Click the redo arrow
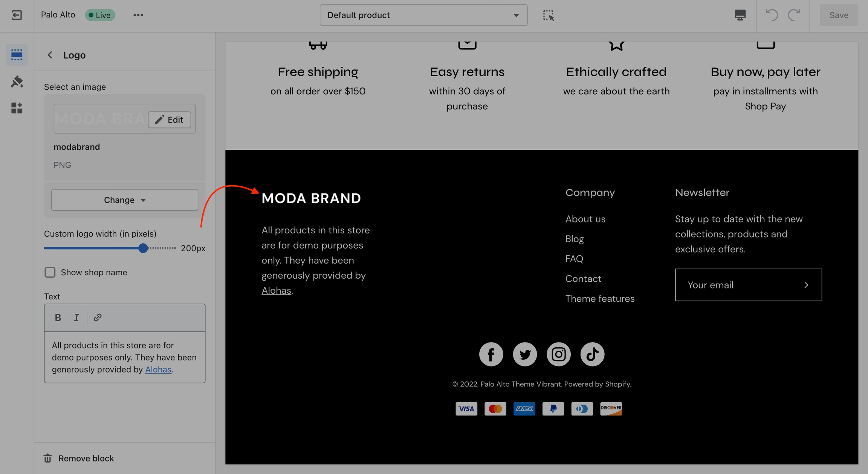This screenshot has height=474, width=868. tap(794, 15)
